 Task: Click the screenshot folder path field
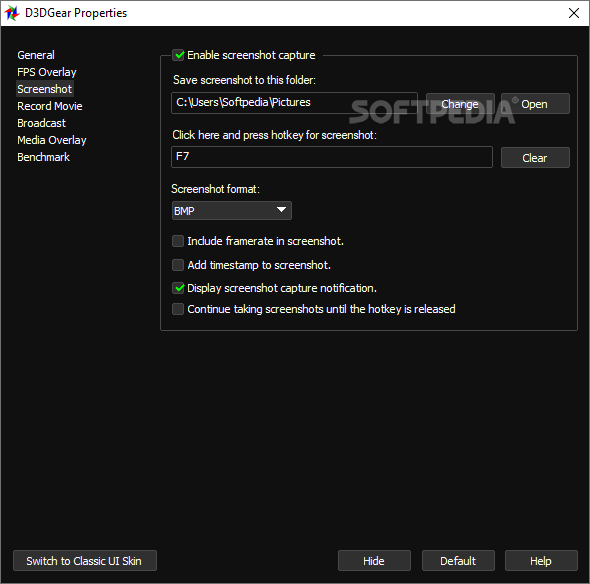(x=294, y=103)
